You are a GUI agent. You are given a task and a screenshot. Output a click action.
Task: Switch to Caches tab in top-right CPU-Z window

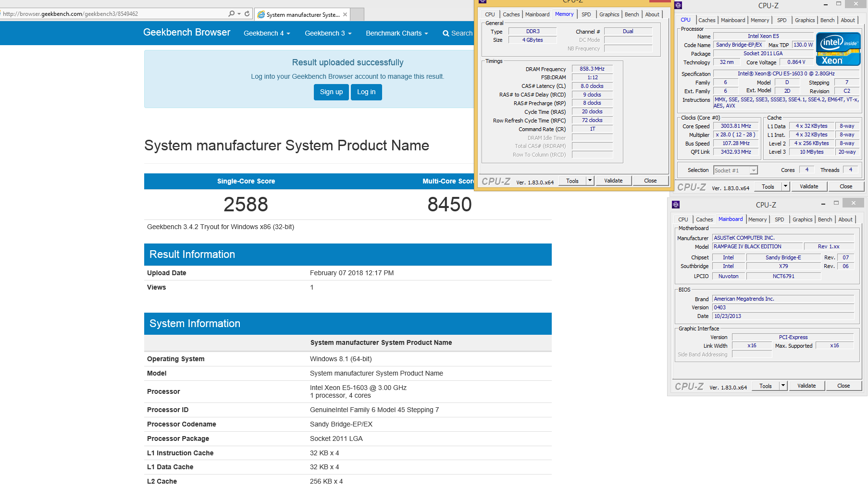(x=707, y=20)
